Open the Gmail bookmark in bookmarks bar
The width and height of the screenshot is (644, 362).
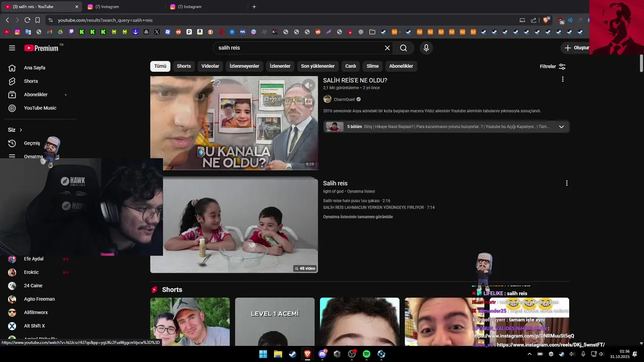click(49, 32)
